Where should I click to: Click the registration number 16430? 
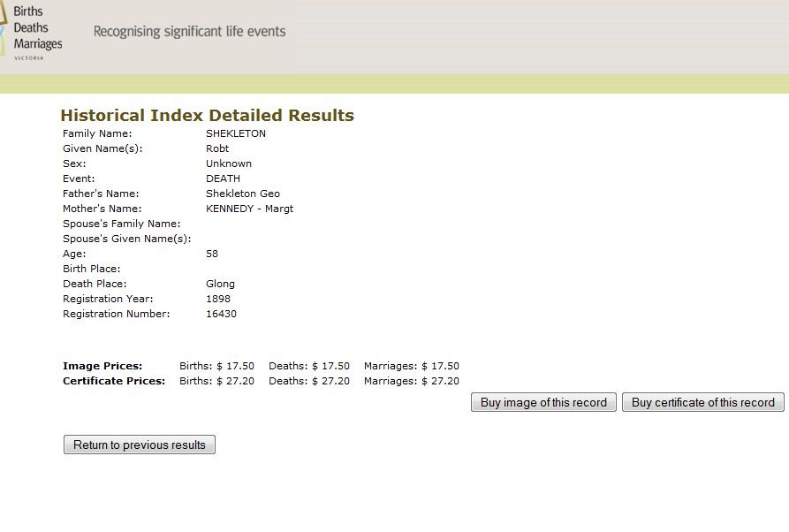(x=221, y=314)
